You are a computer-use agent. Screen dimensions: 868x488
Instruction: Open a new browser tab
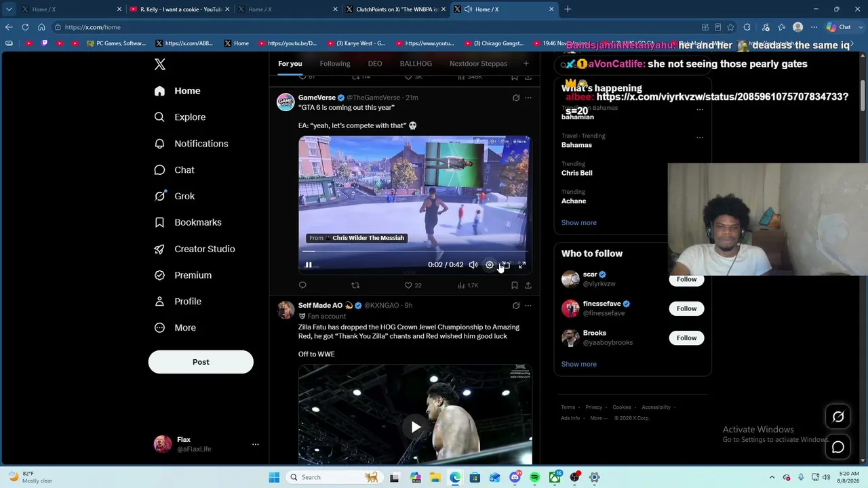(x=568, y=9)
